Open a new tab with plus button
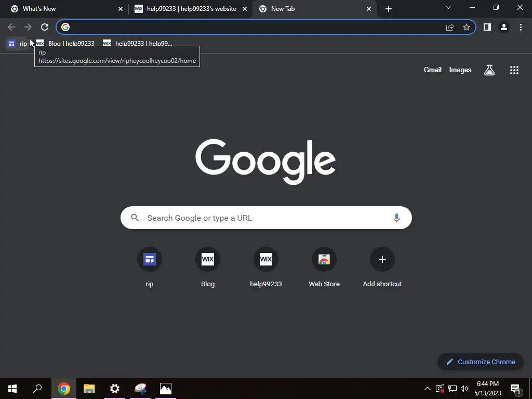The height and width of the screenshot is (399, 532). (389, 9)
